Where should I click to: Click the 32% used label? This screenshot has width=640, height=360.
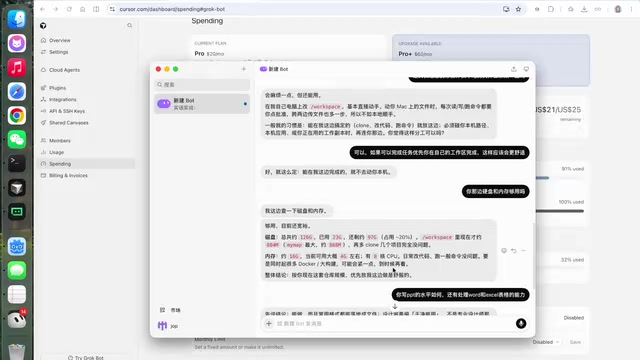[572, 260]
